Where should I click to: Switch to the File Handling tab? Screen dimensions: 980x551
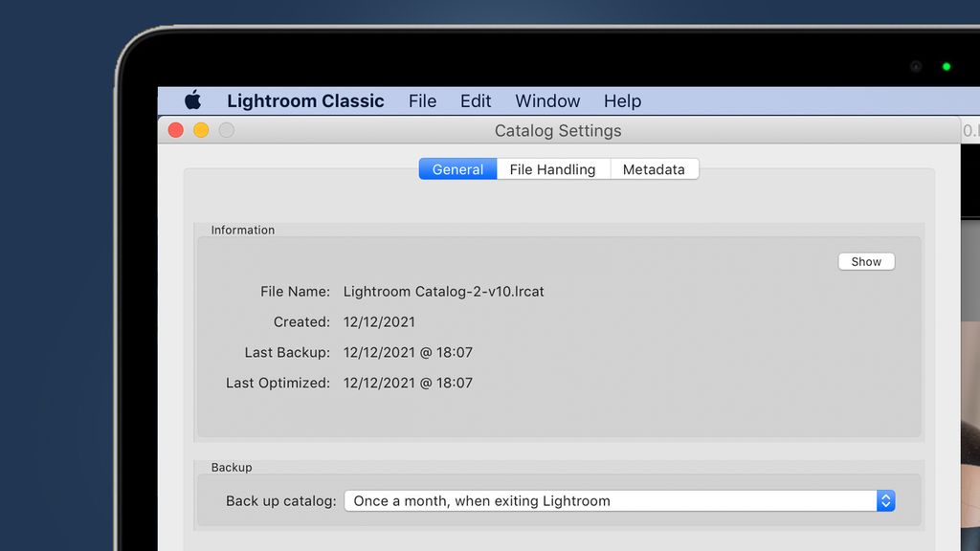[553, 169]
